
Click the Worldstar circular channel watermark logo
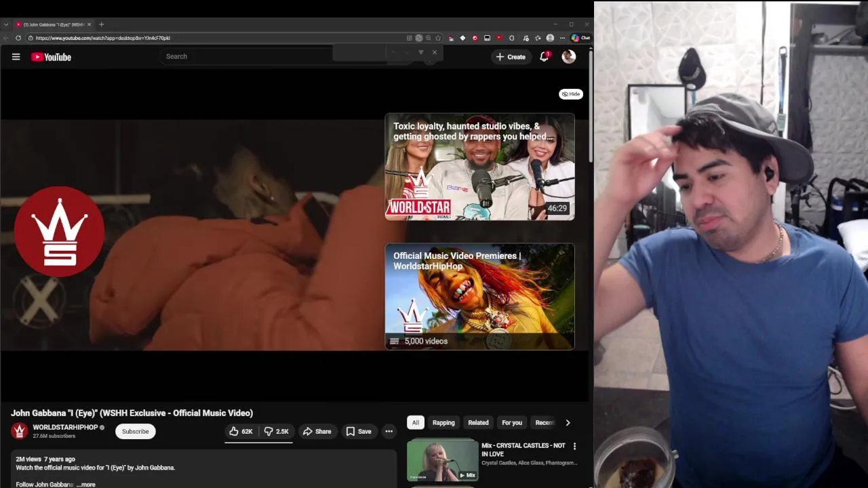[x=60, y=232]
